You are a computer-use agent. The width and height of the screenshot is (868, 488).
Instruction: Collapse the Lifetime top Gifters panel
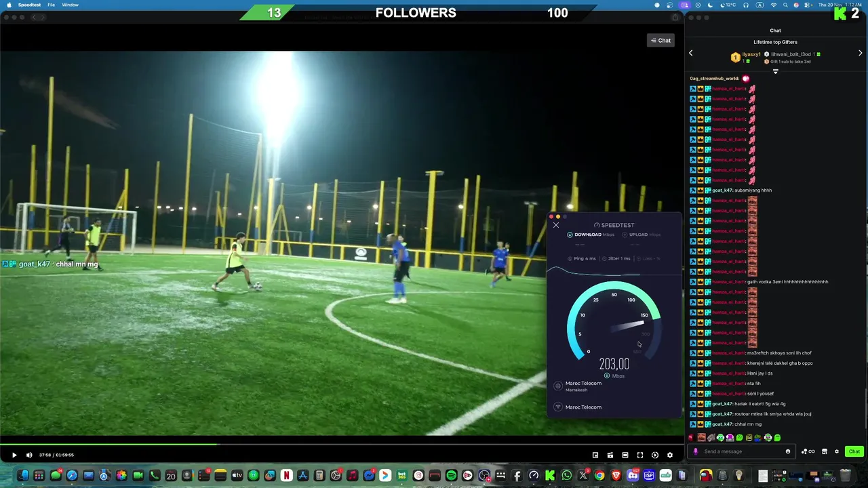point(775,71)
